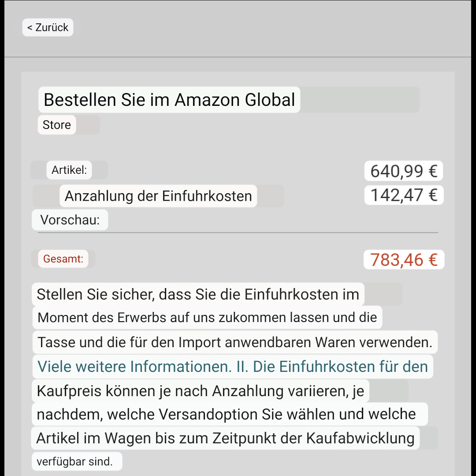Viewport: 476px width, 476px height.
Task: Click the line starting 'Moment des Erwerbs'
Action: [207, 318]
